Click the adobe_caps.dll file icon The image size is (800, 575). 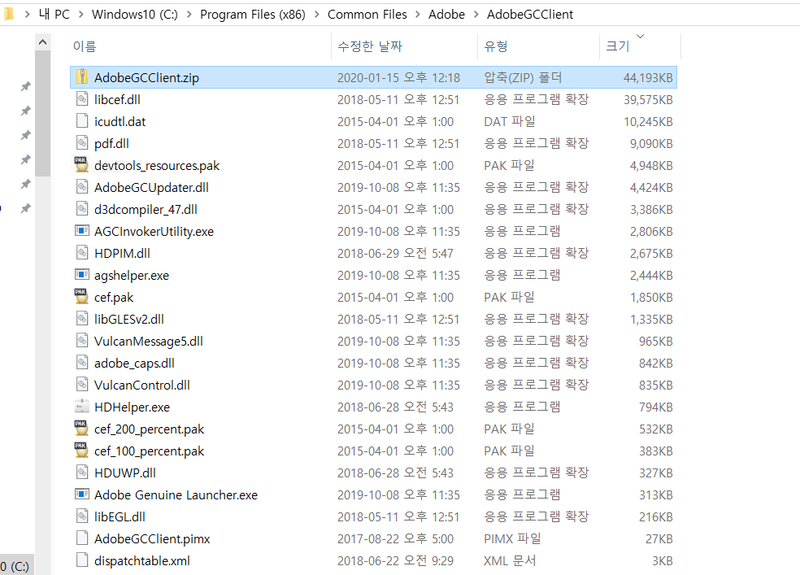click(82, 362)
